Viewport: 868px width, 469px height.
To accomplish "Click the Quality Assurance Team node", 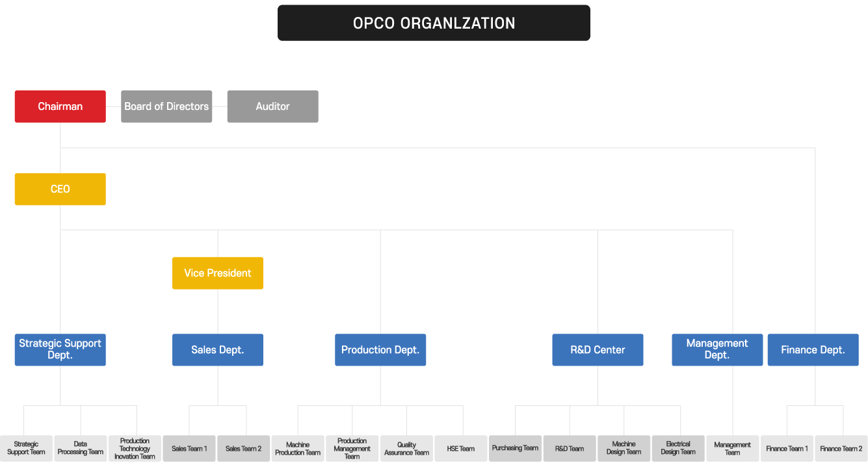I will pyautogui.click(x=406, y=448).
